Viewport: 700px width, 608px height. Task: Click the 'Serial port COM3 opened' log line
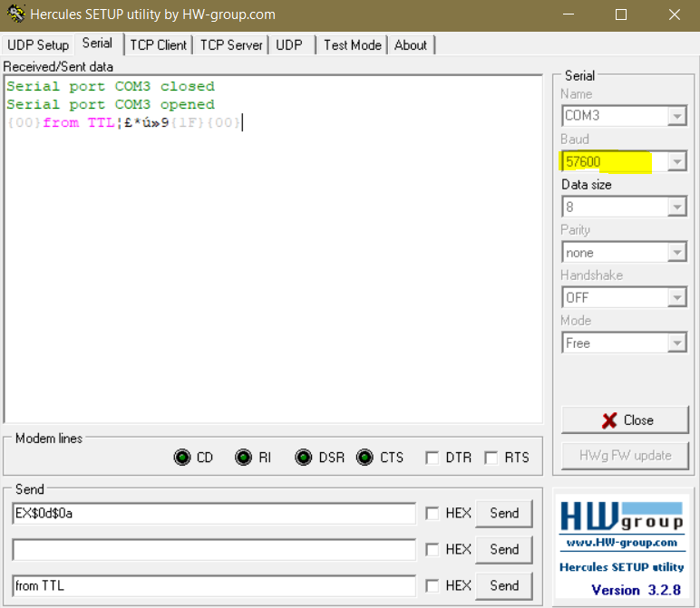111,104
